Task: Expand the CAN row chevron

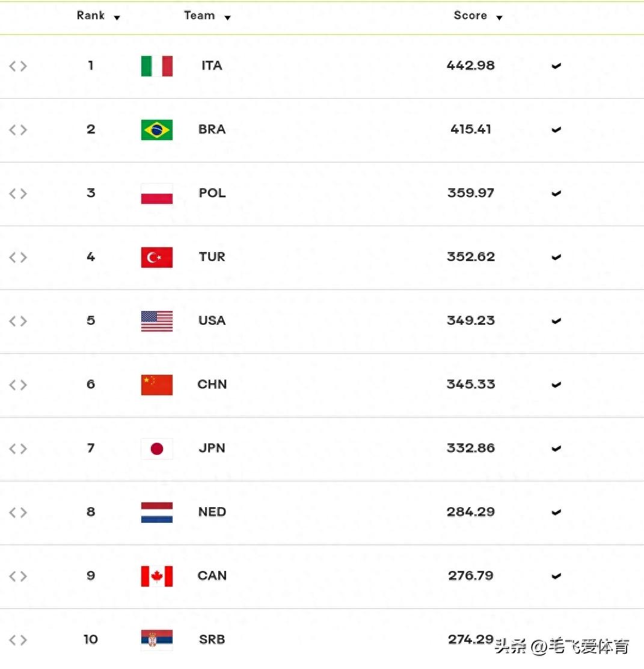Action: click(x=556, y=576)
